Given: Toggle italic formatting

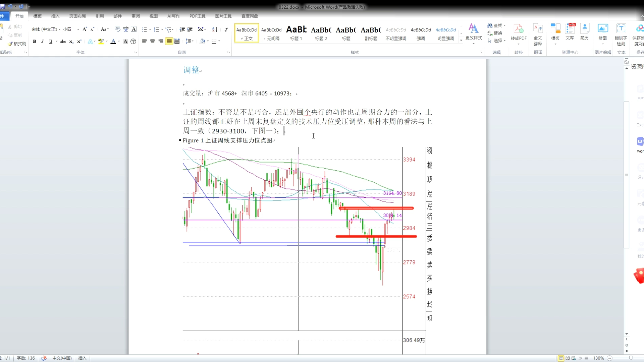Looking at the screenshot, I should tap(43, 42).
